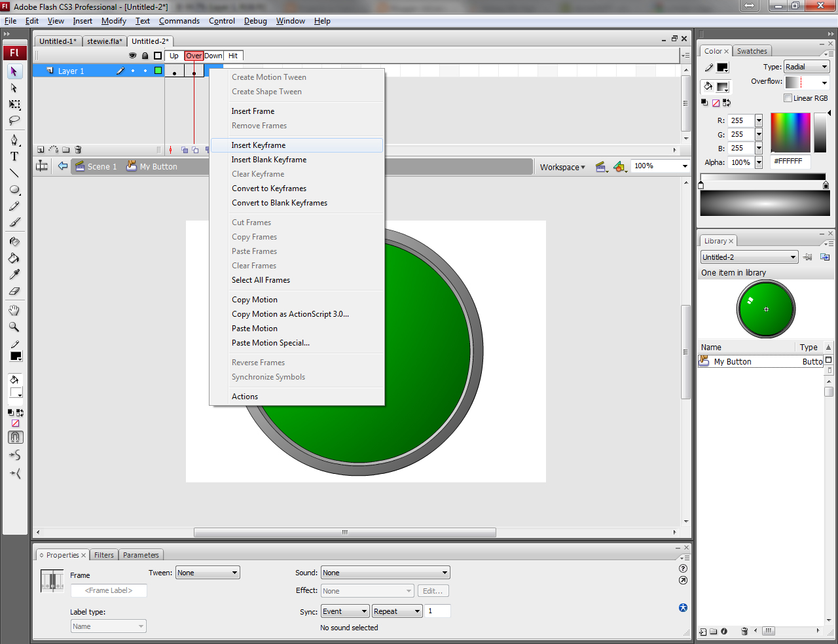
Task: Toggle show/hide all layers eye icon
Action: tap(132, 56)
